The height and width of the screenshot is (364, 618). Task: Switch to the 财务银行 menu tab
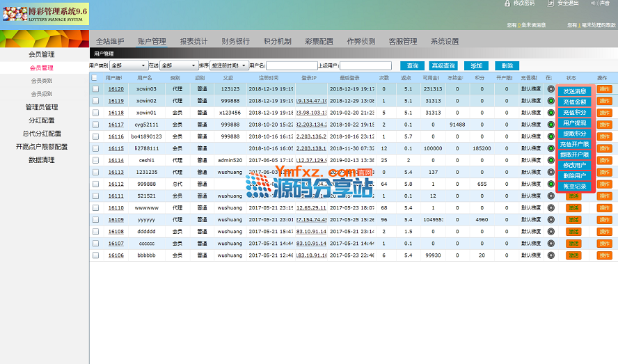click(x=235, y=41)
